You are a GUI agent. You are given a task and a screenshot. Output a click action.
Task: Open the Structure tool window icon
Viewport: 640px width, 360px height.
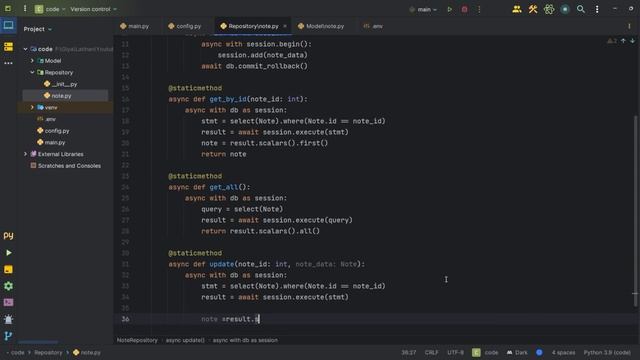coord(8,47)
